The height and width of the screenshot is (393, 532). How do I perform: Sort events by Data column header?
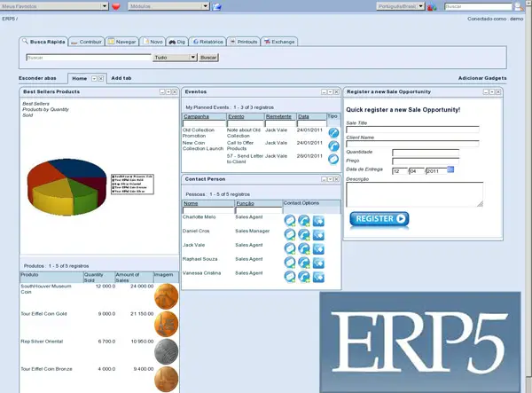303,116
